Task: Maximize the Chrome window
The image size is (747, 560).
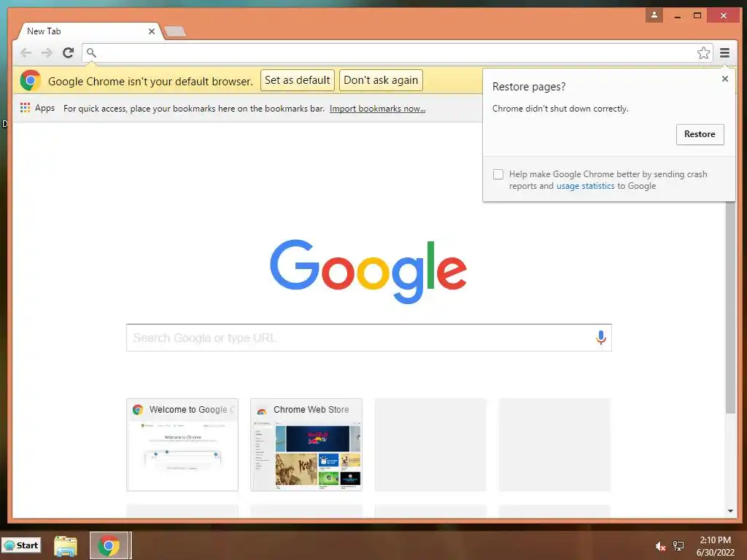Action: (x=697, y=16)
